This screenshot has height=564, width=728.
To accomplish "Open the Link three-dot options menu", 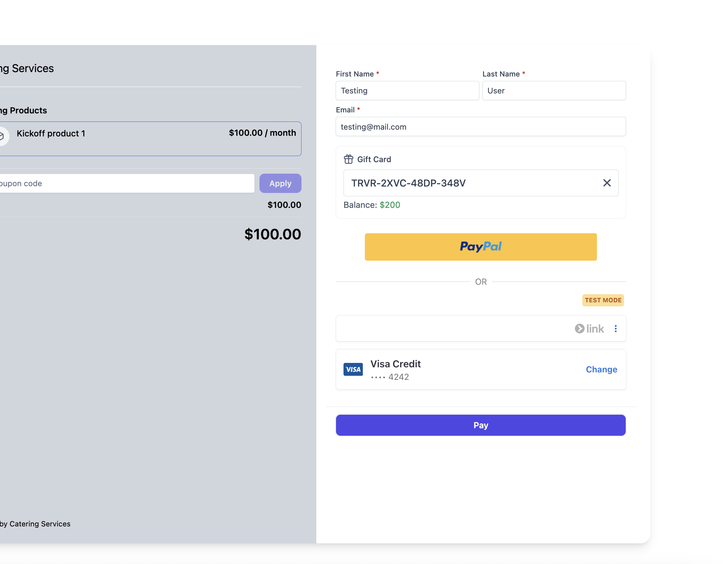I will [x=616, y=328].
